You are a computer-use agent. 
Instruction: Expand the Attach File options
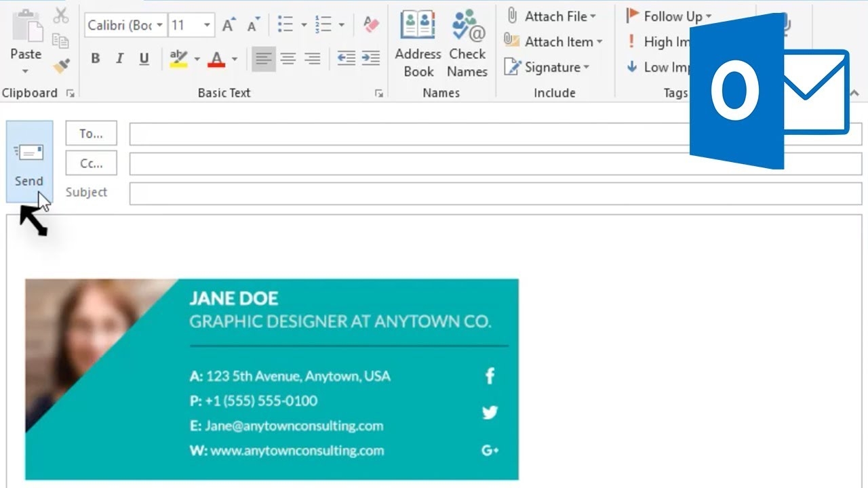[x=592, y=16]
